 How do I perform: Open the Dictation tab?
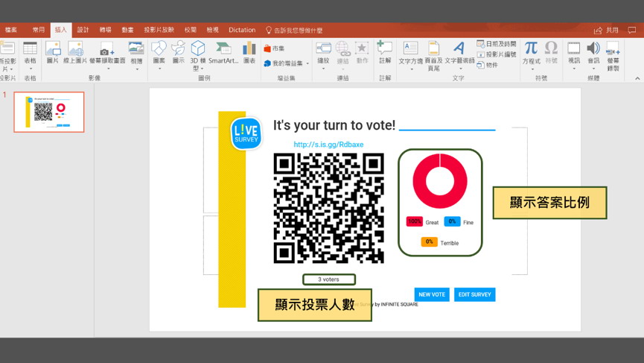242,30
